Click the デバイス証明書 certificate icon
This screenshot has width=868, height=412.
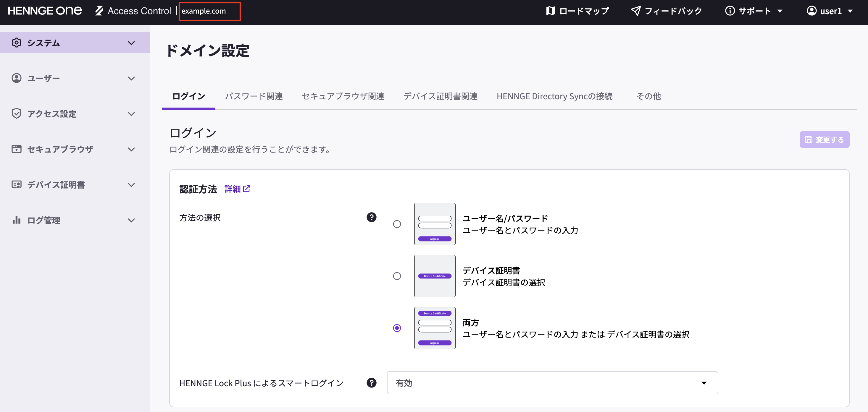pyautogui.click(x=17, y=184)
